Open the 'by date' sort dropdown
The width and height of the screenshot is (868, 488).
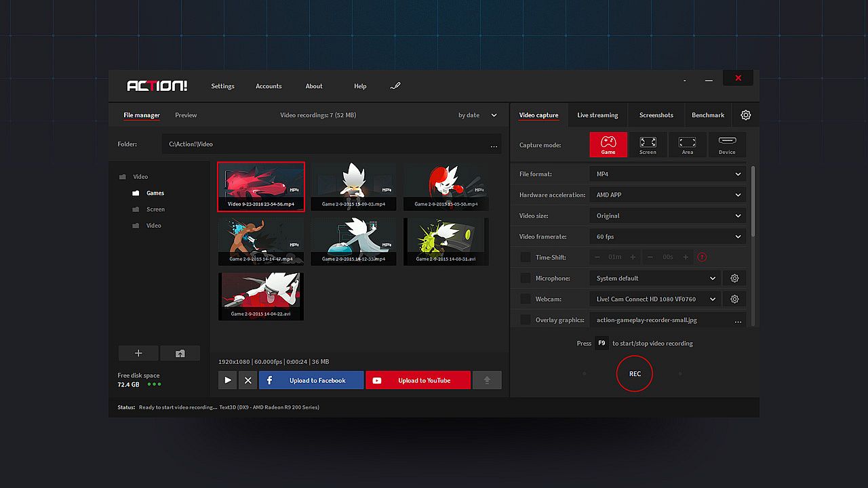coord(477,115)
